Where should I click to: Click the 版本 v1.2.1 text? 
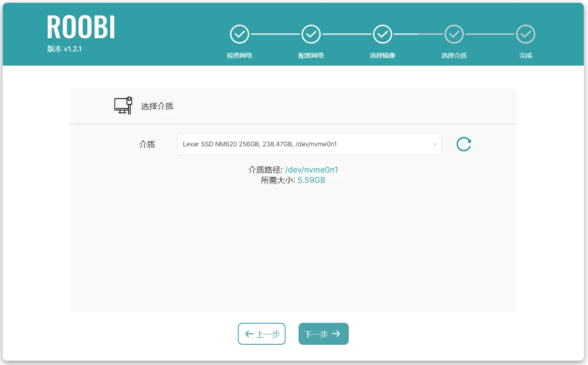pos(64,49)
